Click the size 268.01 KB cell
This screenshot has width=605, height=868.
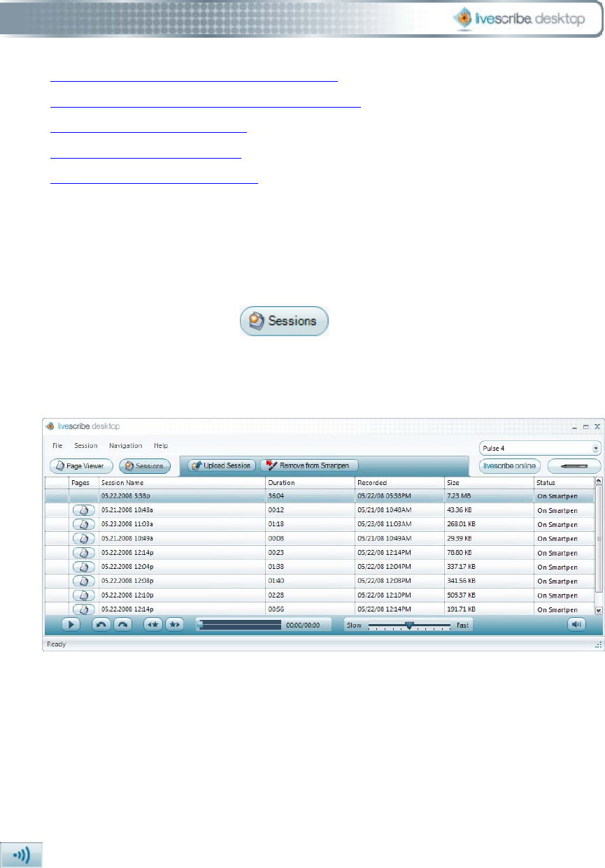(489, 524)
